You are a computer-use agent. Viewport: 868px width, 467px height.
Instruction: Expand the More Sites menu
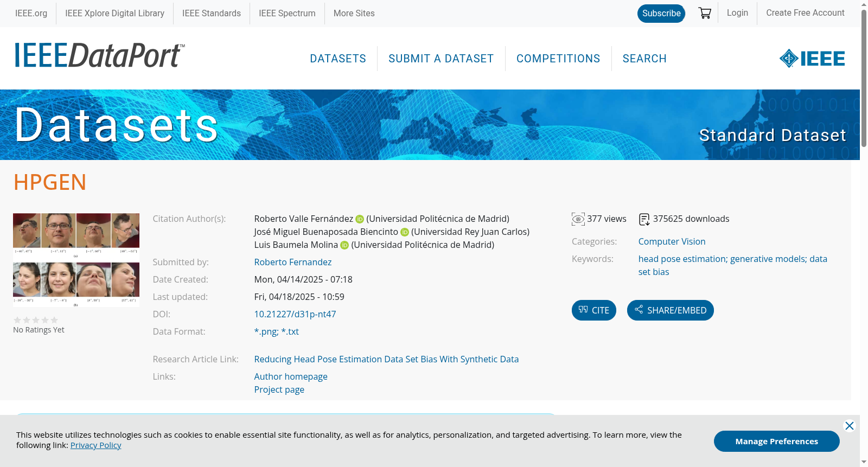pos(354,13)
